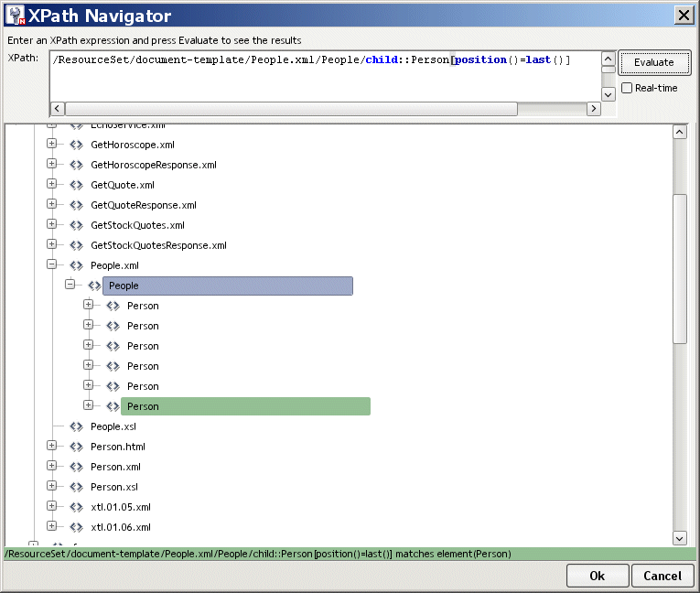Click the icon beside the highlighted People element
700x593 pixels.
(94, 286)
